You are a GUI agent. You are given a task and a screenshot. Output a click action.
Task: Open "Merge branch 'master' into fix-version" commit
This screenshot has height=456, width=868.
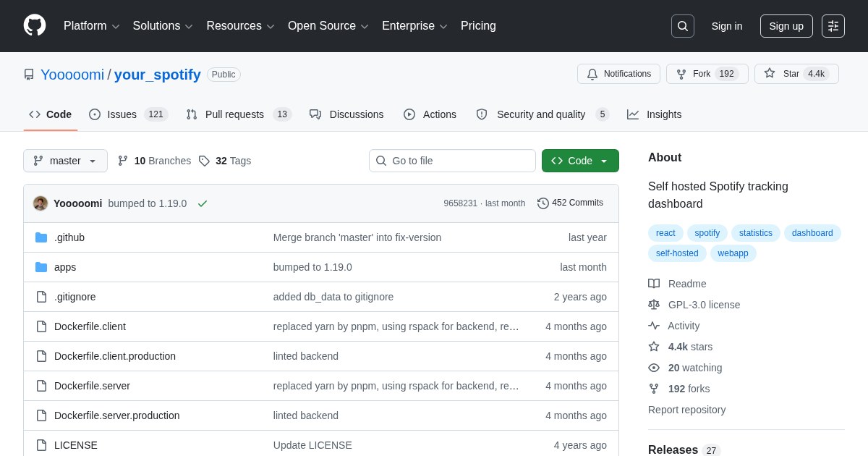click(x=357, y=237)
